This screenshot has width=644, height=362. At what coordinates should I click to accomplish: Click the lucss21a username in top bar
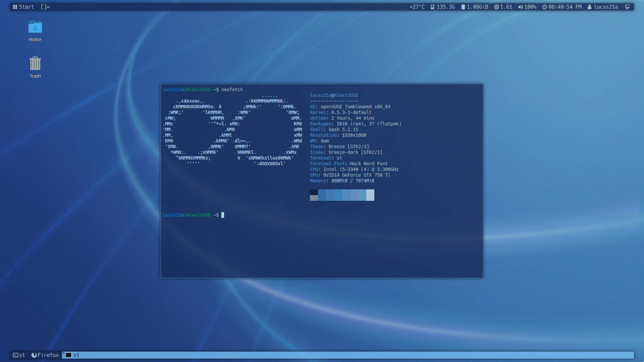[606, 7]
